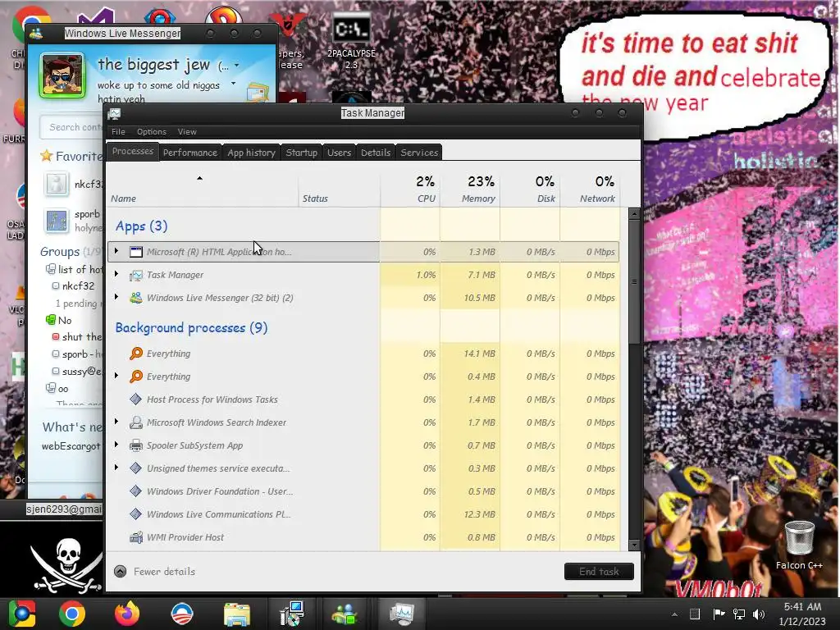
Task: Open the File menu in Task Manager
Action: [x=118, y=132]
